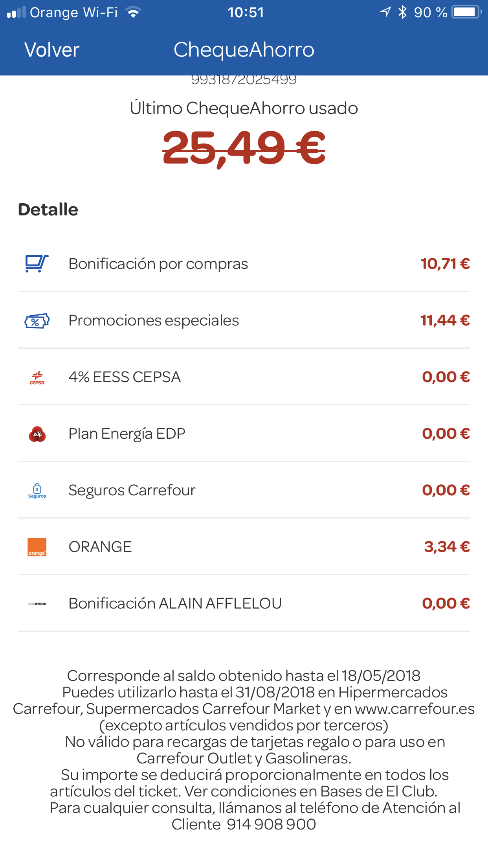
Task: Open Bonificación ALAIN AFFLELOU row
Action: click(175, 603)
